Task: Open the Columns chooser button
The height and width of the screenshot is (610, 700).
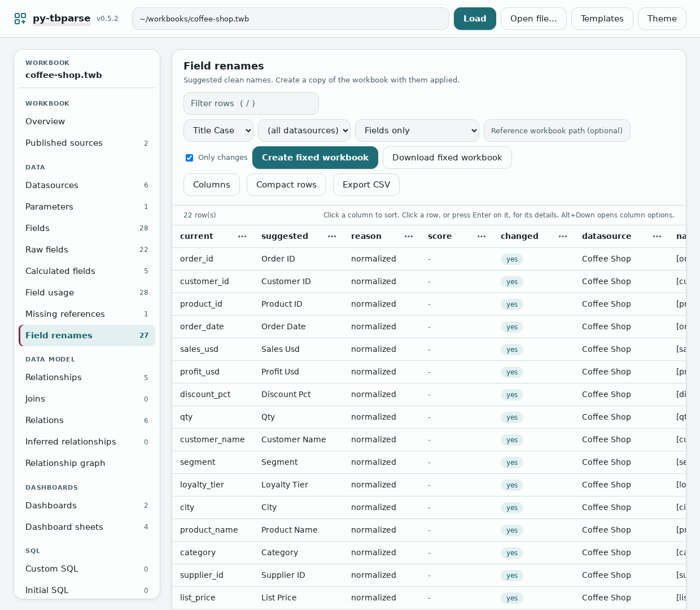Action: pos(212,185)
